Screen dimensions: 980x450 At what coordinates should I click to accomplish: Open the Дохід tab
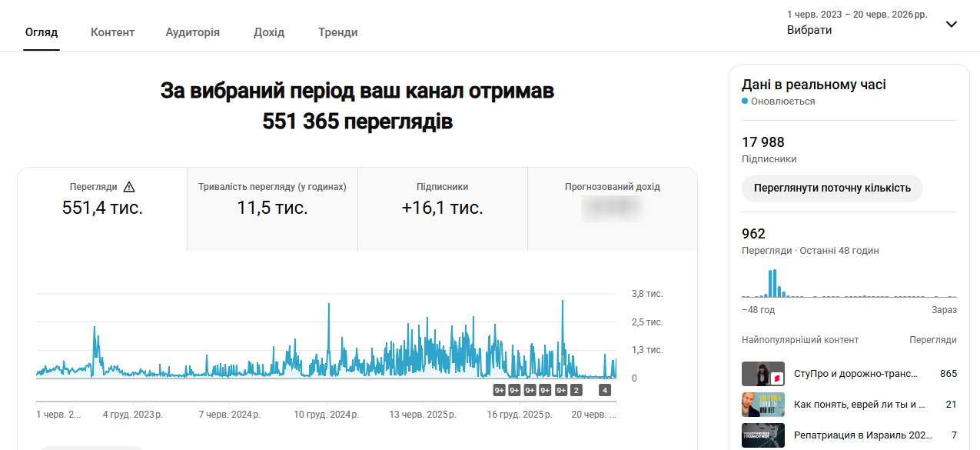tap(269, 32)
